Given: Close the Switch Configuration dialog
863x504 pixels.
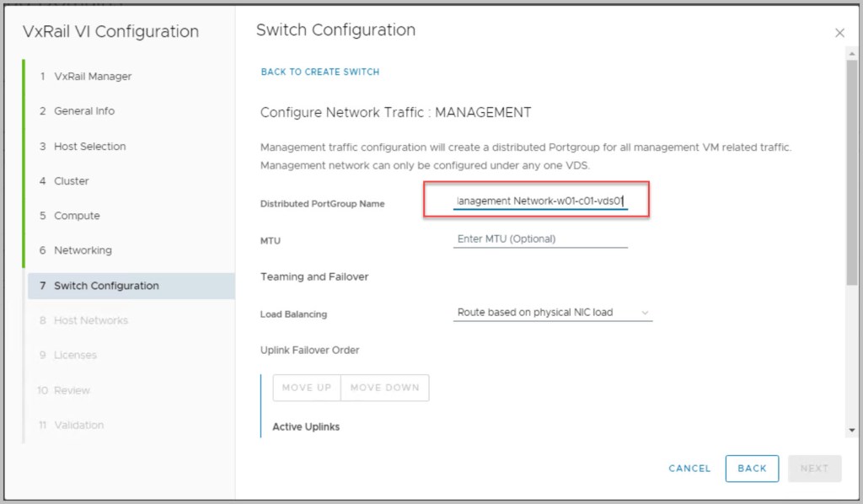Looking at the screenshot, I should point(839,33).
